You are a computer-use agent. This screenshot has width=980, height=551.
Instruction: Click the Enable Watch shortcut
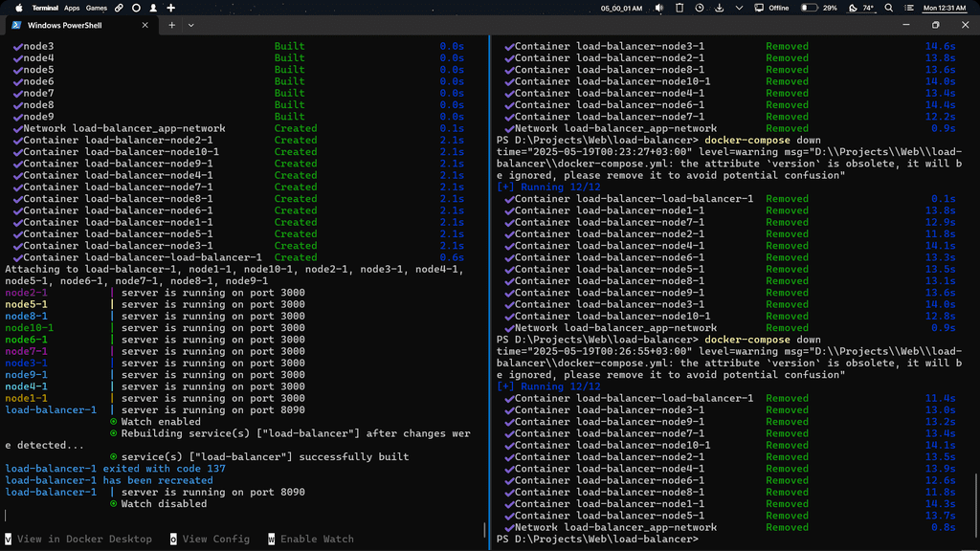tap(311, 540)
